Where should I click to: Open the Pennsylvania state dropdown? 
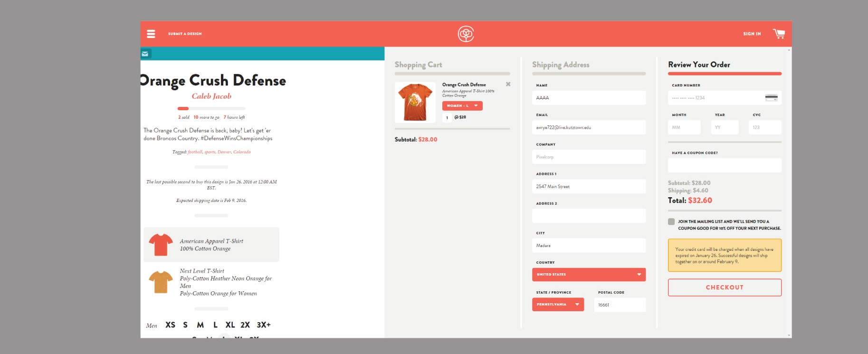click(558, 305)
